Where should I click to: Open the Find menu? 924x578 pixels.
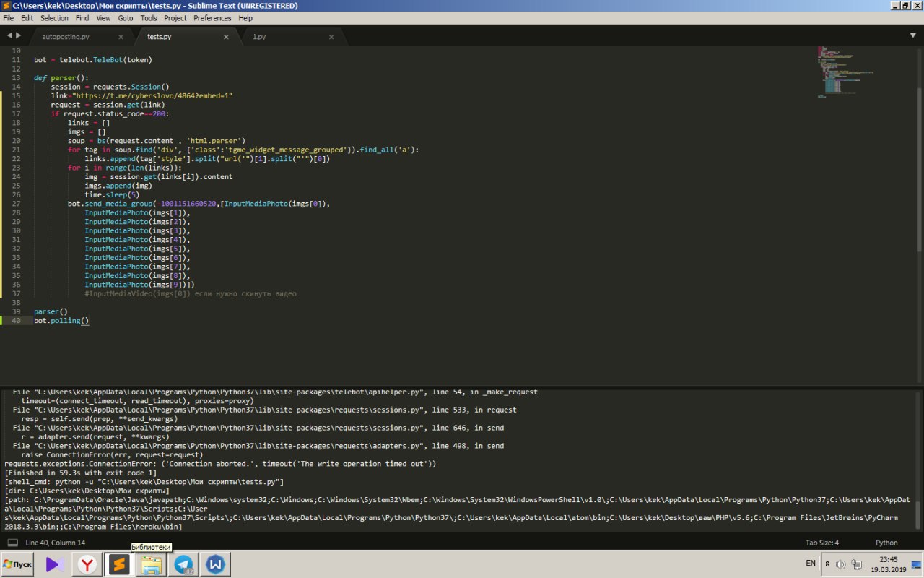coord(82,18)
